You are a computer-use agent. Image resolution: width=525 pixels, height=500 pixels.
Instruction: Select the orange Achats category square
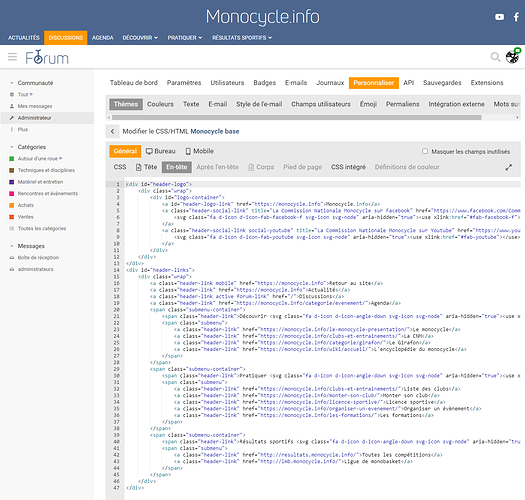coord(11,205)
